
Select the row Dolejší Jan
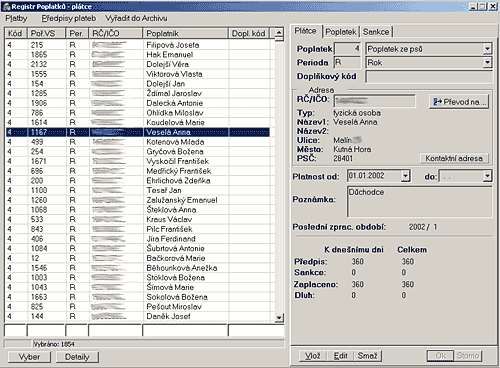pos(137,84)
